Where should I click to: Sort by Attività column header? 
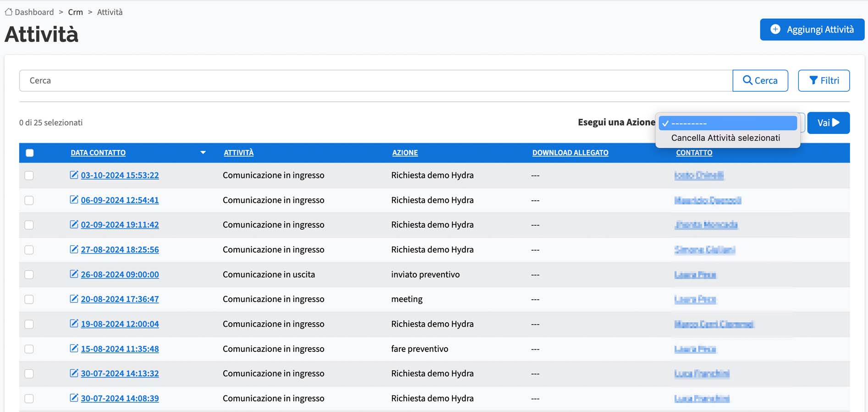pyautogui.click(x=238, y=153)
